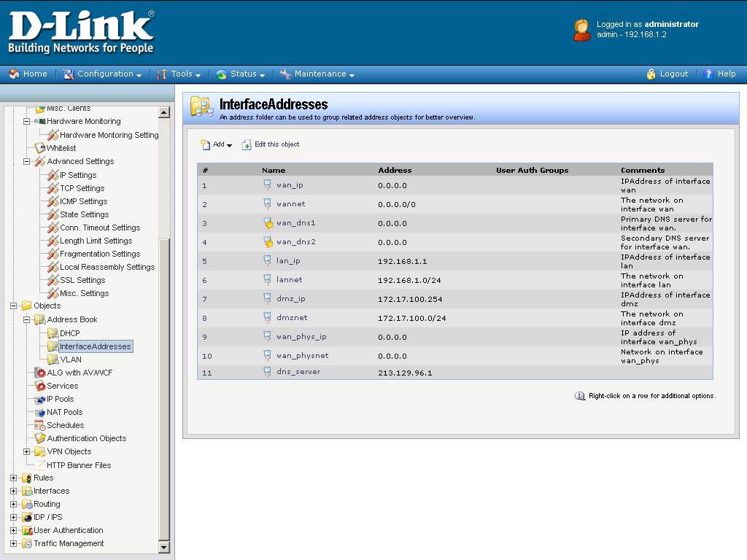The width and height of the screenshot is (747, 560).
Task: Click the Schedules icon in the tree
Action: tap(40, 426)
